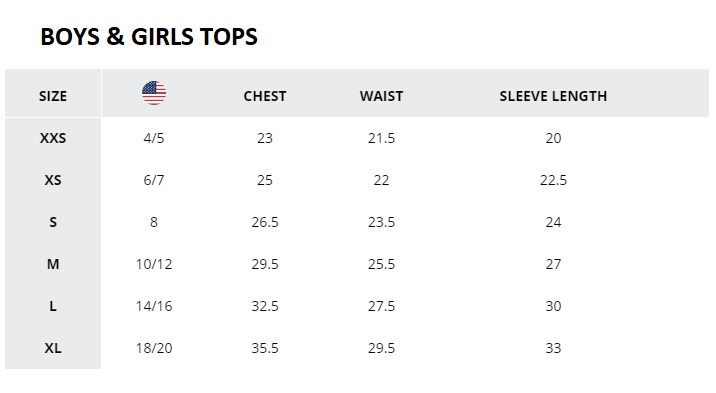The image size is (716, 393).
Task: Click the 18/20 US size cell
Action: pos(154,348)
